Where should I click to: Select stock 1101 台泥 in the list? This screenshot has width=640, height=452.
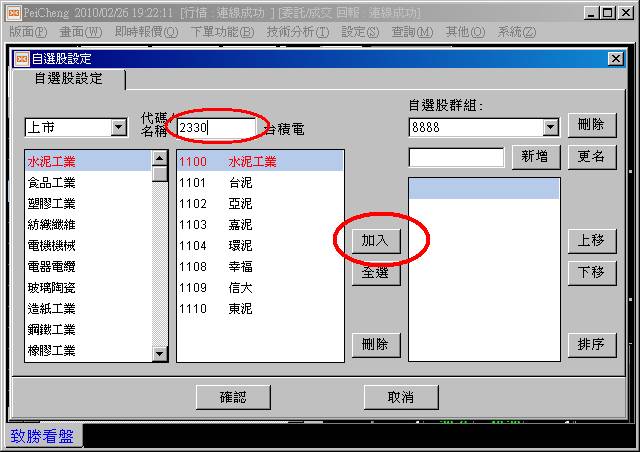(x=260, y=183)
